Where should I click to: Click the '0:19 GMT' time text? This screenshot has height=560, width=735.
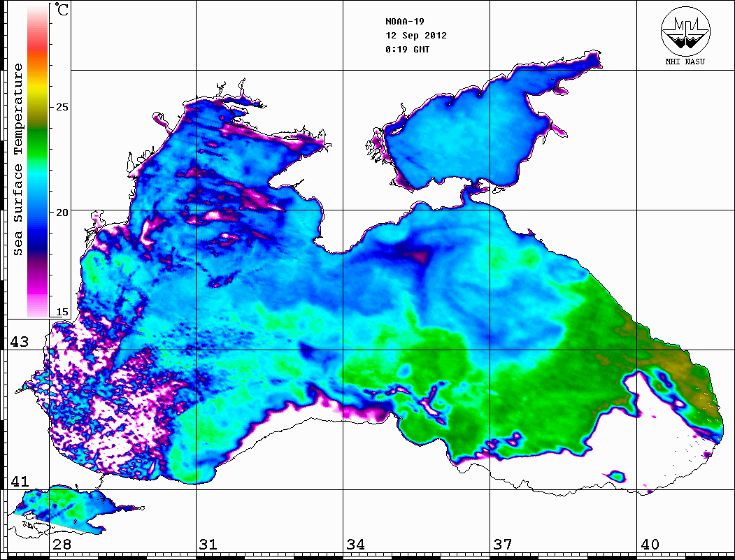point(407,49)
